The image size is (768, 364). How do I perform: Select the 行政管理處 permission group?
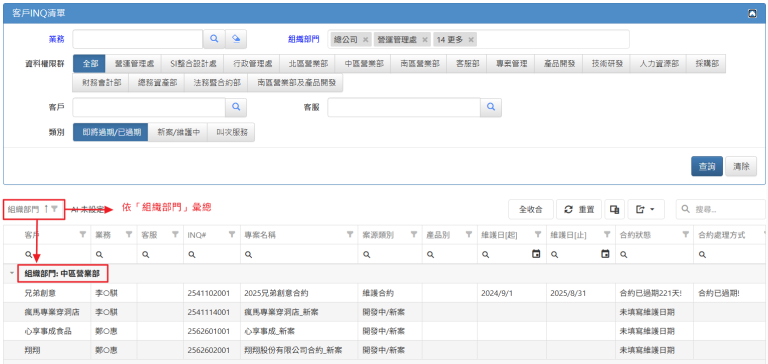251,64
